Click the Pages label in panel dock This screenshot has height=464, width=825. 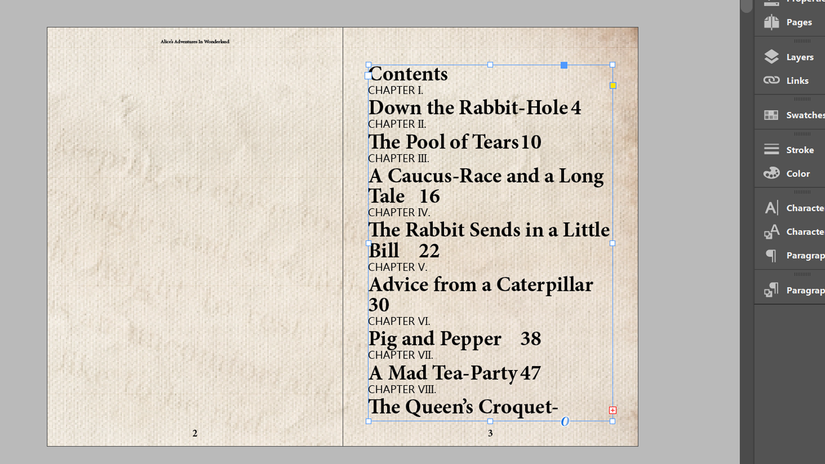[x=799, y=22]
